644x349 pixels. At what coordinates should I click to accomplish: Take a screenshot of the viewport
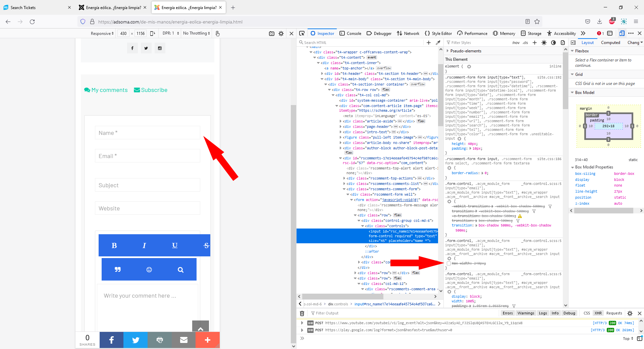[x=272, y=34]
